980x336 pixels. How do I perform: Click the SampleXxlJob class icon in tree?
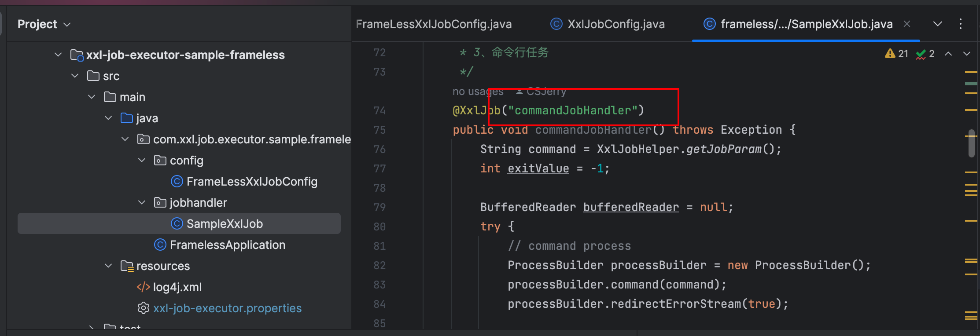pyautogui.click(x=177, y=223)
